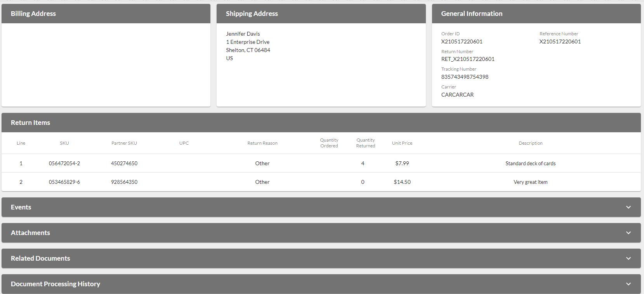Screen dimensions: 644x294
Task: Click the carrier value CARCARCAR
Action: coord(457,95)
